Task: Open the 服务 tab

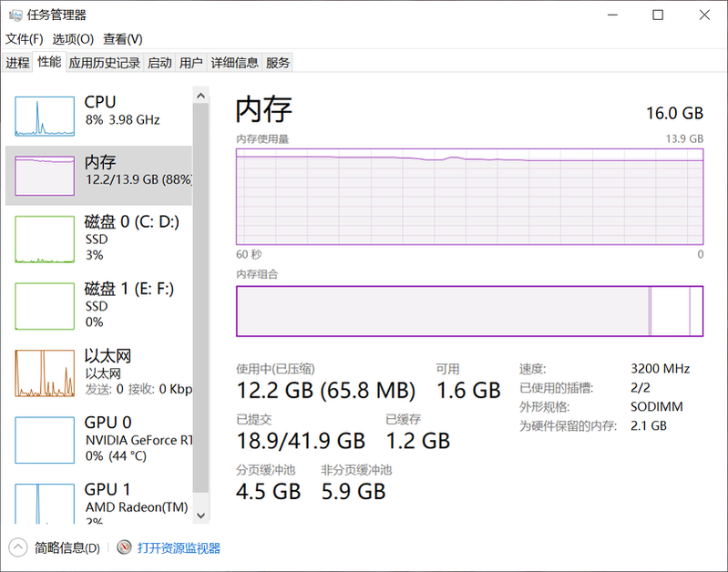Action: click(x=278, y=63)
